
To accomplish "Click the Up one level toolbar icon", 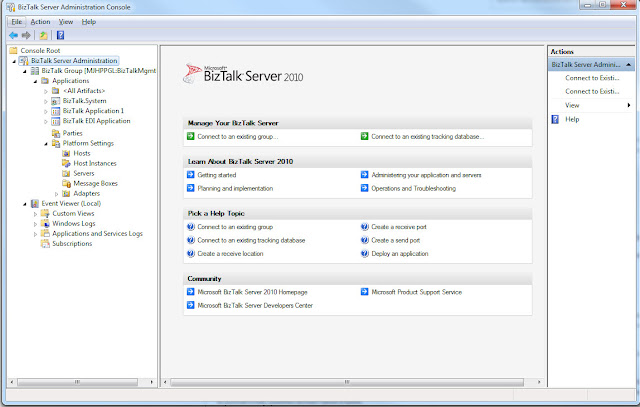I will [43, 36].
